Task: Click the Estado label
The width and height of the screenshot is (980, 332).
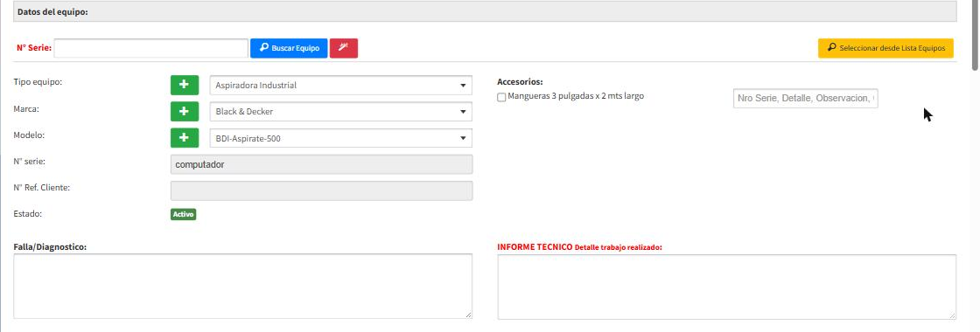Action: [x=26, y=213]
